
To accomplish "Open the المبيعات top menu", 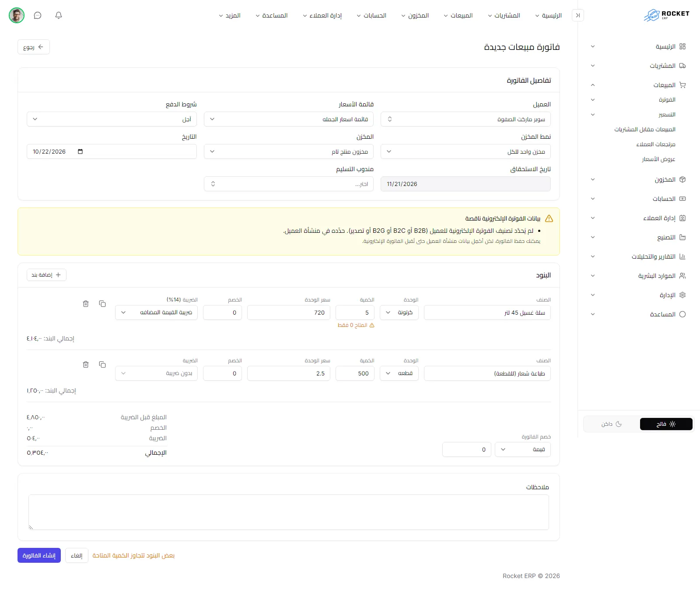I will (x=458, y=15).
